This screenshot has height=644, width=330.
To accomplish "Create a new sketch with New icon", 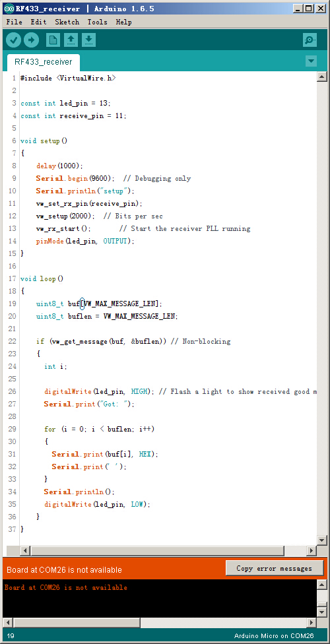I will point(53,40).
